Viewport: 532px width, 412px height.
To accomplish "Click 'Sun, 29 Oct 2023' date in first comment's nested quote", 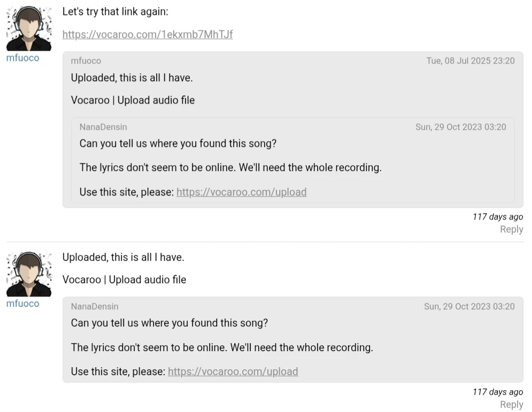I will (x=460, y=127).
